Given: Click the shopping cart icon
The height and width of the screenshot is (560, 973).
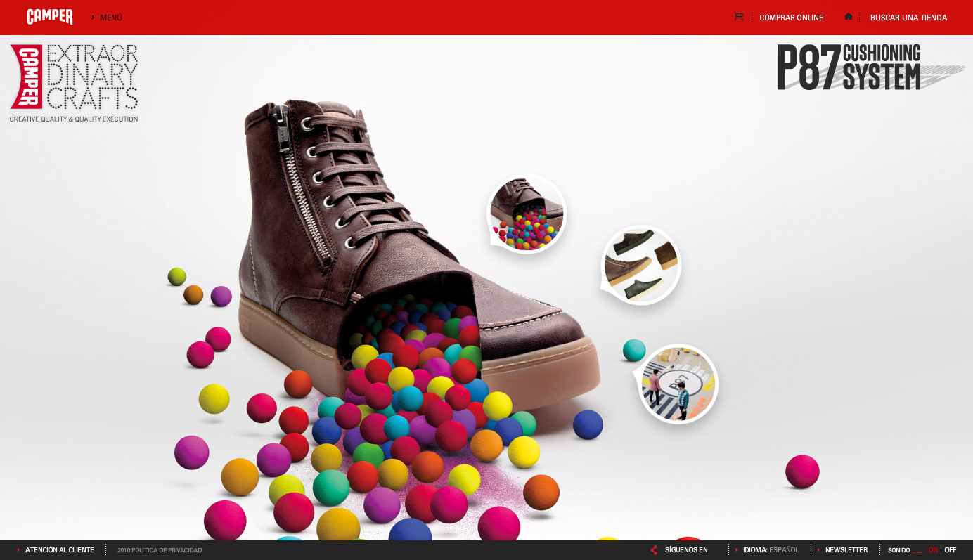Looking at the screenshot, I should point(738,17).
